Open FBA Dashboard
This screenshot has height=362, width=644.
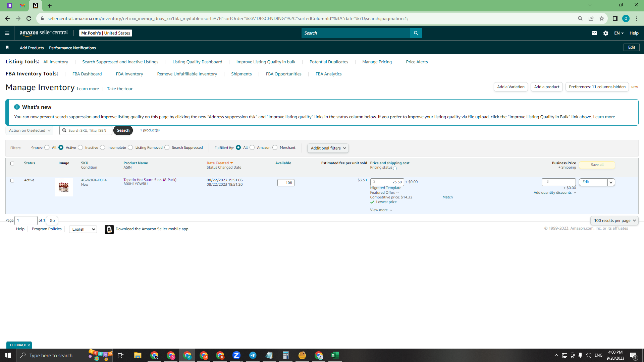[x=87, y=74]
